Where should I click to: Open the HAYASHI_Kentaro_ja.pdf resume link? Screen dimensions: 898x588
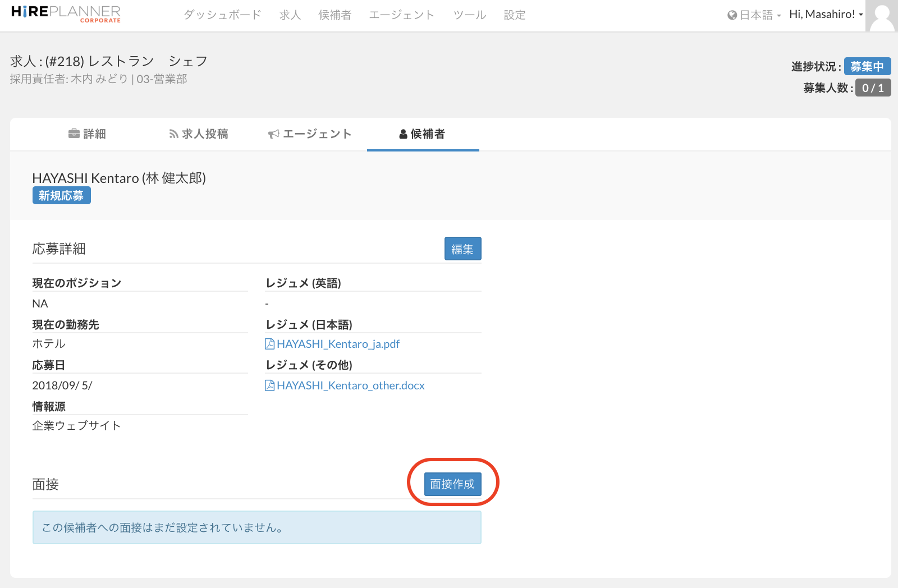(338, 344)
